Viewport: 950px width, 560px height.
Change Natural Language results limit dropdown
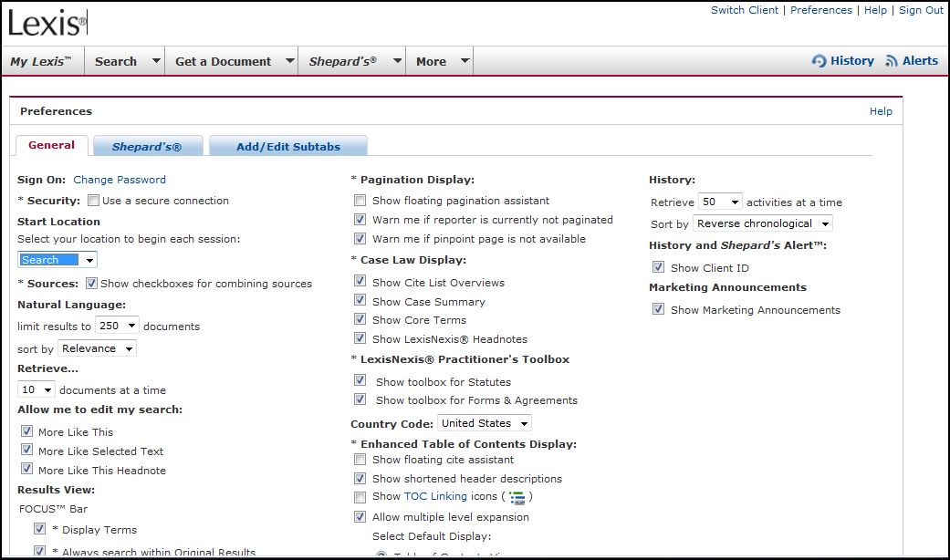pyautogui.click(x=117, y=326)
